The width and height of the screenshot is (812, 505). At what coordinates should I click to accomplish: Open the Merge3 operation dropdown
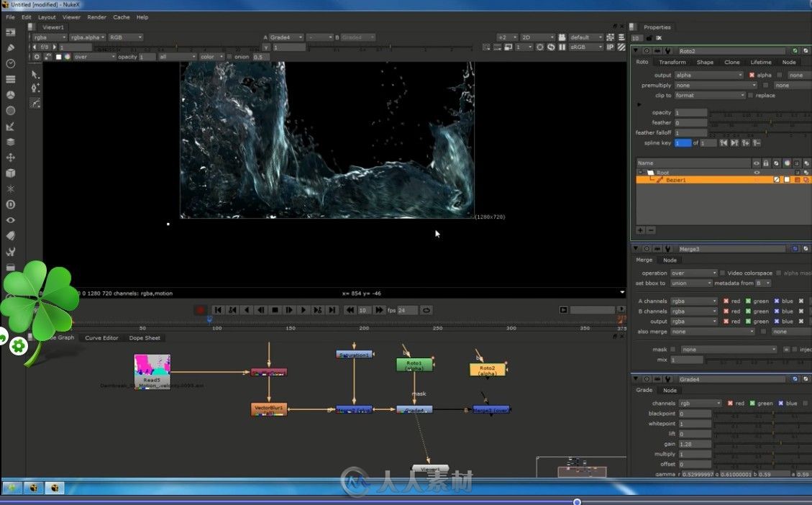click(694, 273)
